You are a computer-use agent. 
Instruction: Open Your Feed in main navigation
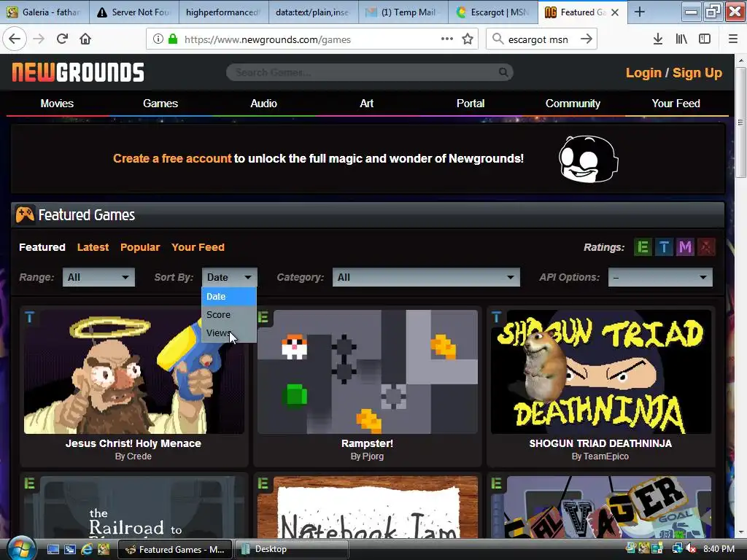(x=676, y=104)
